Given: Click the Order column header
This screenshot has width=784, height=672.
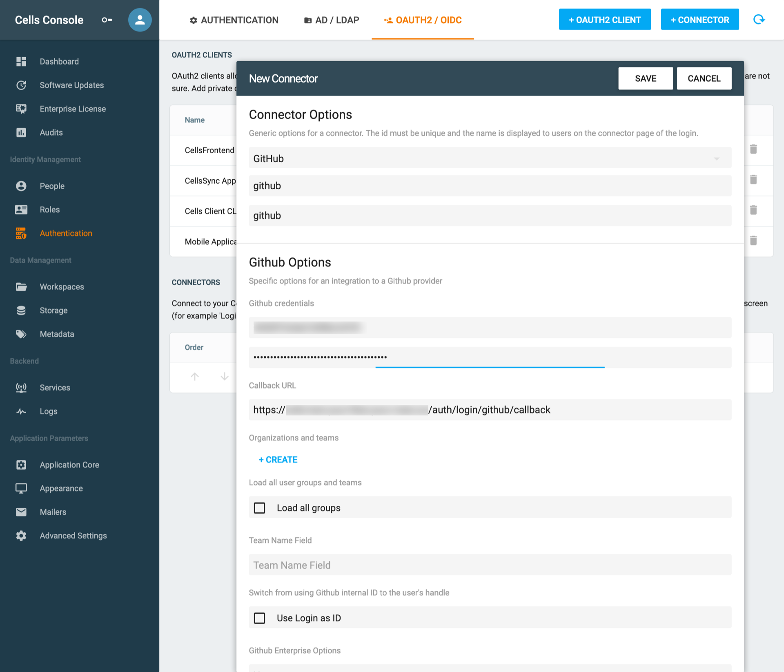Looking at the screenshot, I should click(194, 348).
